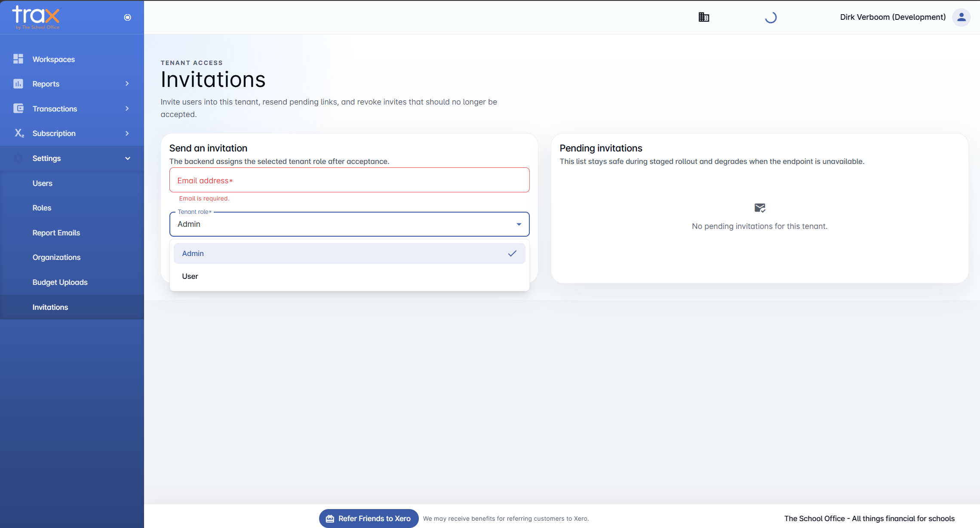Click the loading spinner in the header
Viewport: 980px width, 528px height.
click(771, 17)
